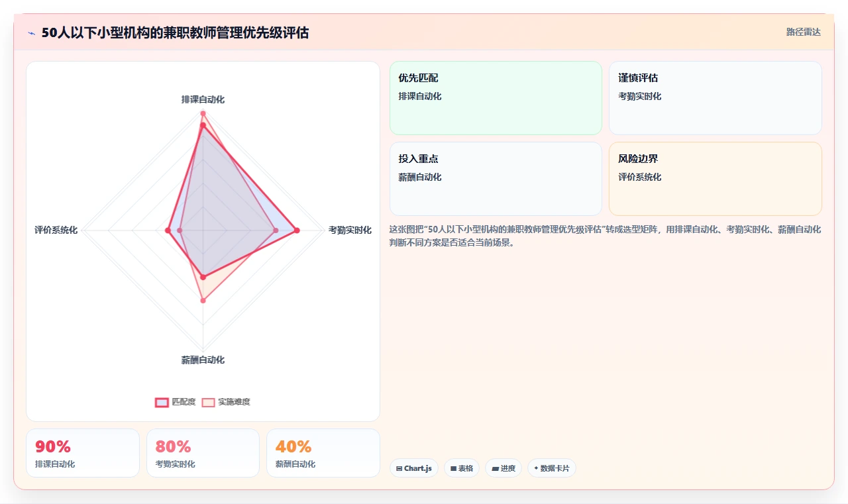Open the 谨慎评估 card
The height and width of the screenshot is (504, 848).
pyautogui.click(x=715, y=98)
